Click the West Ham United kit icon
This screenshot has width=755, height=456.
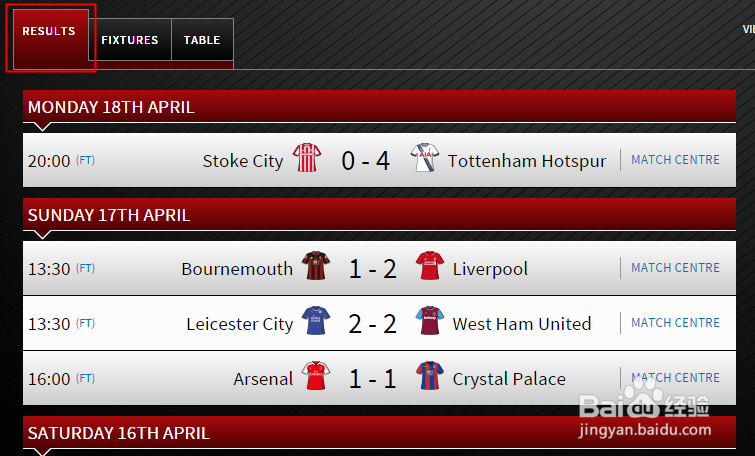point(428,322)
